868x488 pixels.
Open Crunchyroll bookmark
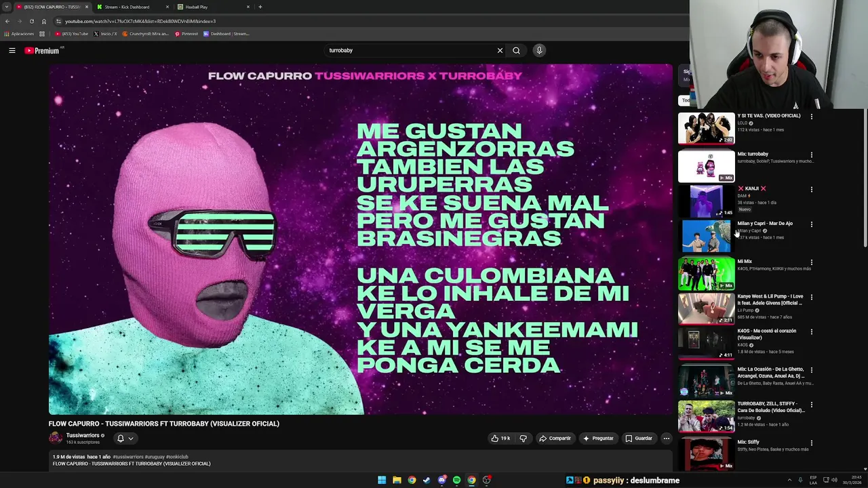click(x=145, y=34)
